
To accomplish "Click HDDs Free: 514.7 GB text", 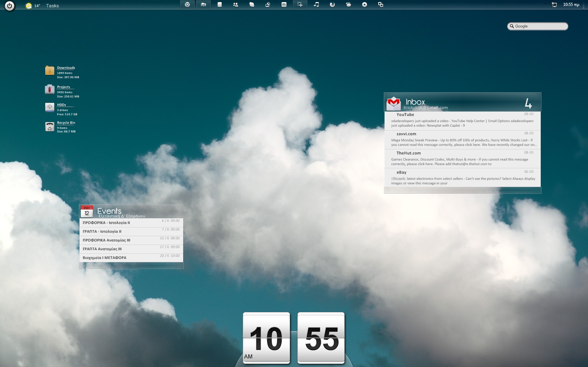I will 67,114.
